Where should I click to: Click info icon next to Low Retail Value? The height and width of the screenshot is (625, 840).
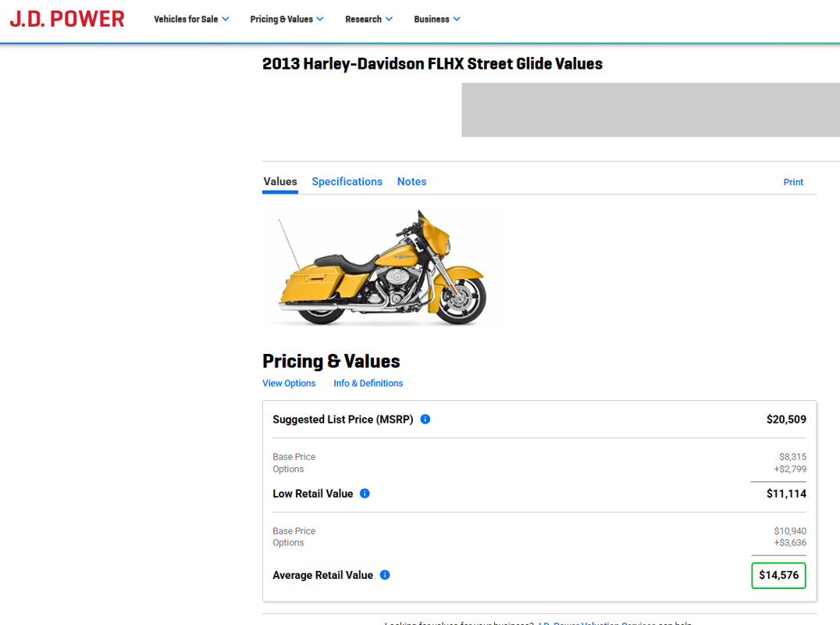click(365, 494)
